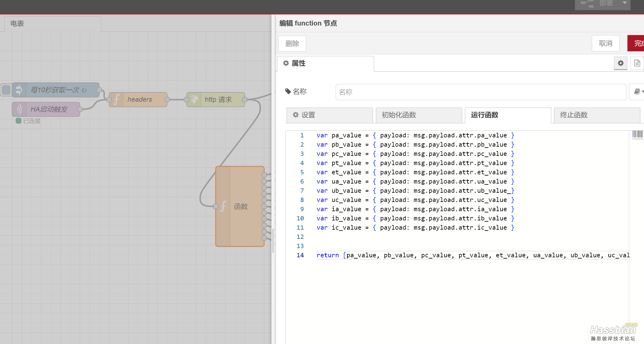Click line 5 et_value code line

coord(416,172)
